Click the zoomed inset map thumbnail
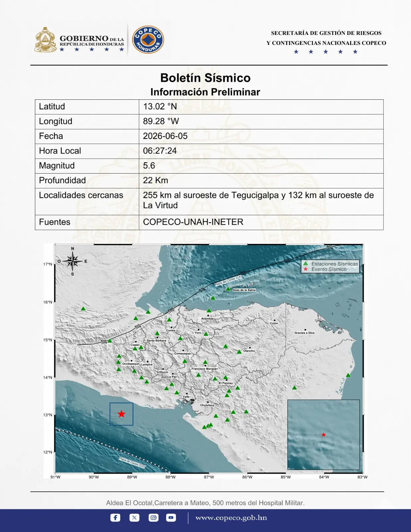Viewport: 411px width, 532px height. (324, 435)
